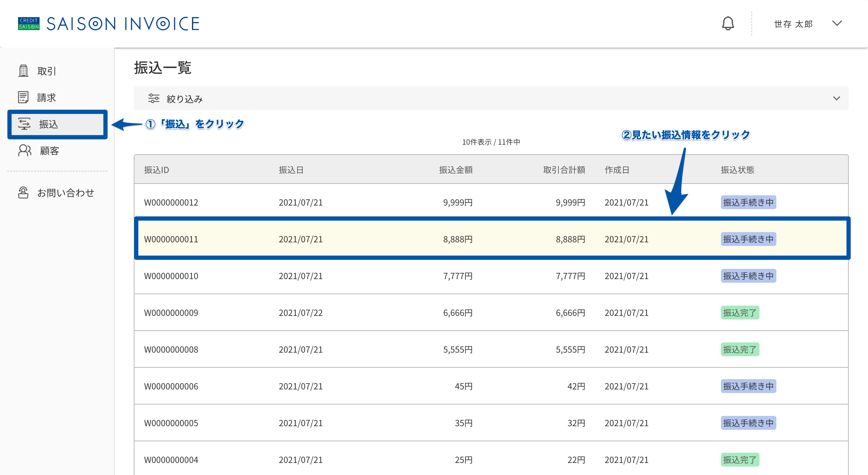Open transfer row W0000000009
The height and width of the screenshot is (475, 868).
[x=491, y=312]
